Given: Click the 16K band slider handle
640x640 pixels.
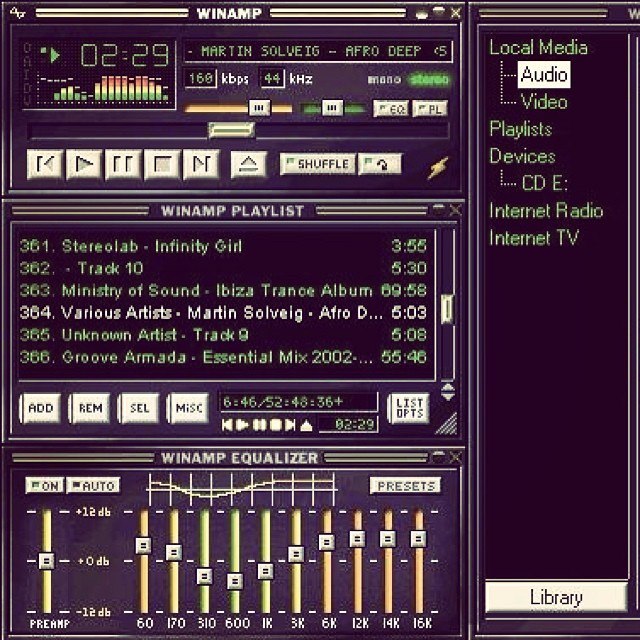Looking at the screenshot, I should tap(418, 539).
